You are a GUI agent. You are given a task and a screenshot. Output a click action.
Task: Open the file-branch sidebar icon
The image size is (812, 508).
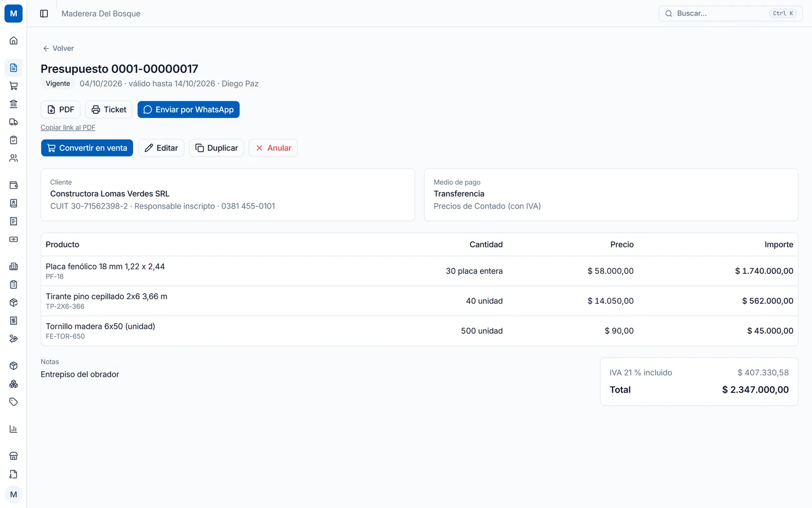[x=14, y=474]
